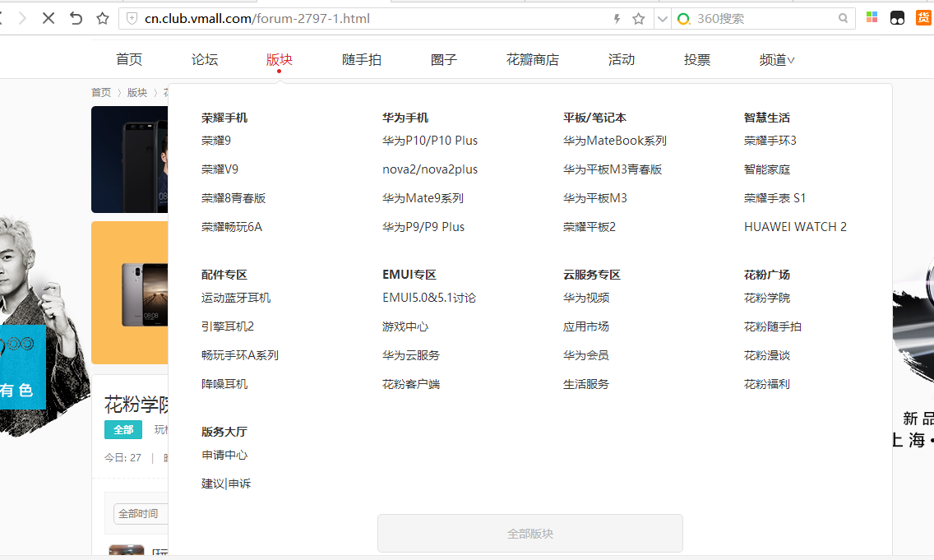Click the 首页 breadcrumb link
934x560 pixels.
point(101,92)
